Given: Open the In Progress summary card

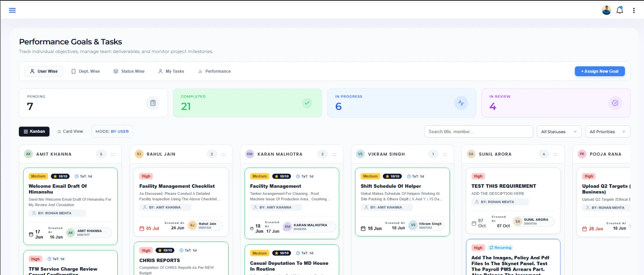Looking at the screenshot, I should pyautogui.click(x=402, y=103).
